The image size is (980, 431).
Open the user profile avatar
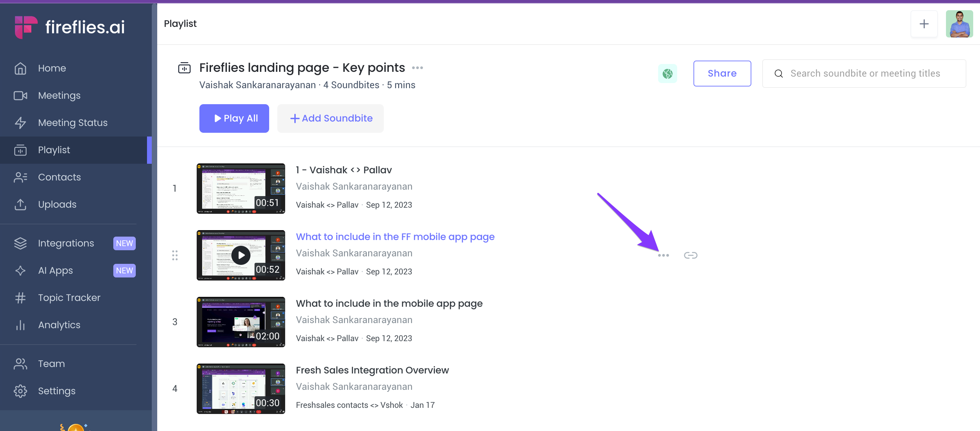pyautogui.click(x=959, y=24)
